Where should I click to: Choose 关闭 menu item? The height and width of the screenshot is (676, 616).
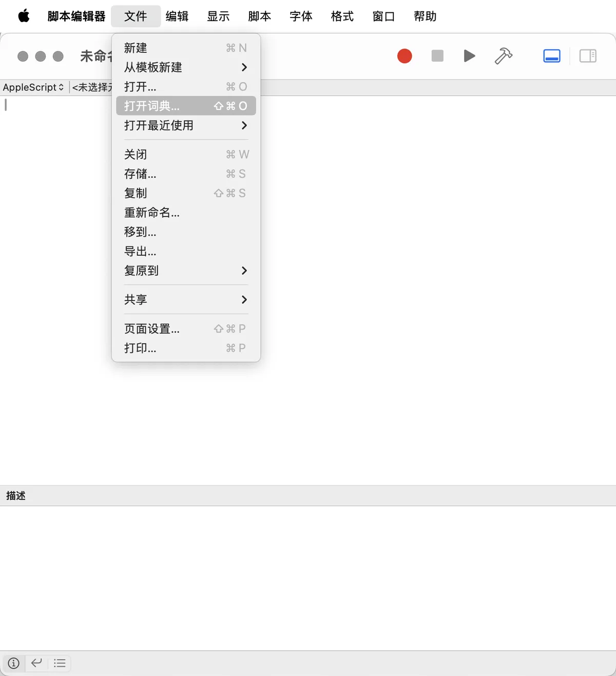[x=186, y=154]
